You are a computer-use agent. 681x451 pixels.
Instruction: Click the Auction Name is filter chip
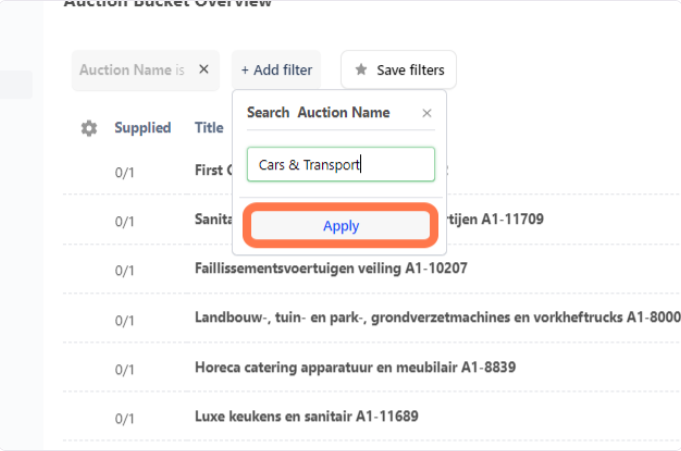[132, 70]
